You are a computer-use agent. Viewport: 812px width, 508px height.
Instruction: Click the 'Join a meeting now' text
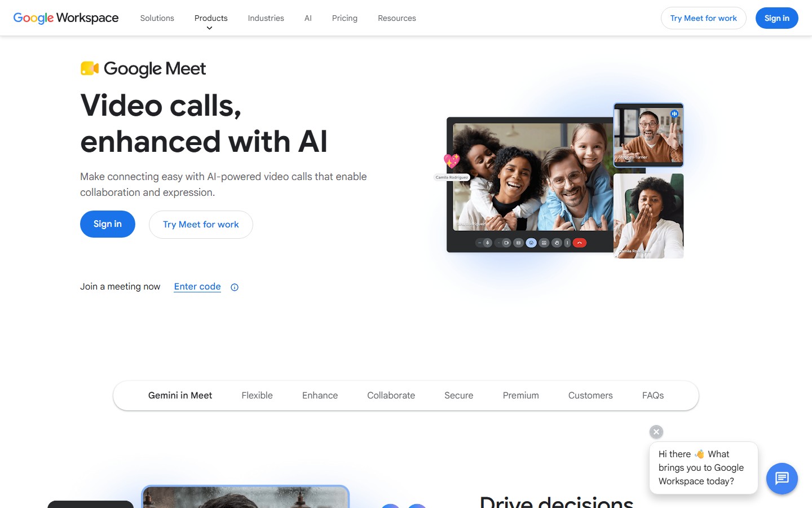tap(120, 287)
